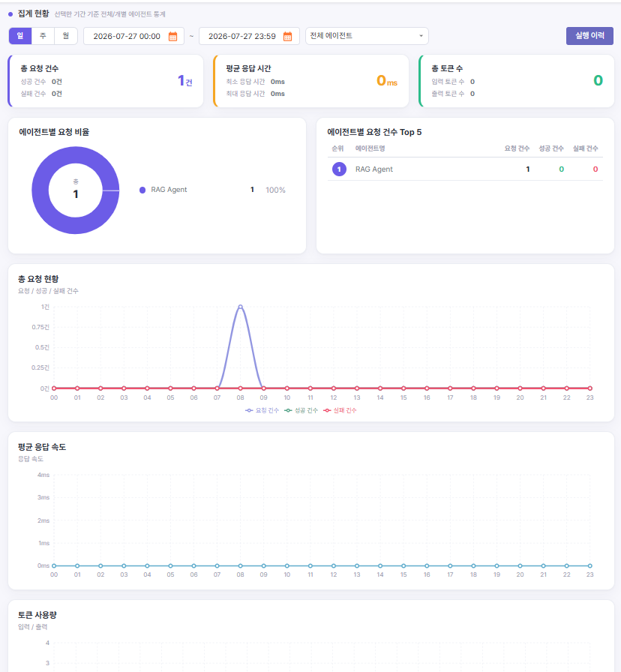This screenshot has height=672, width=621.
Task: Click the 총 요청 현황 chart title
Action: [38, 279]
